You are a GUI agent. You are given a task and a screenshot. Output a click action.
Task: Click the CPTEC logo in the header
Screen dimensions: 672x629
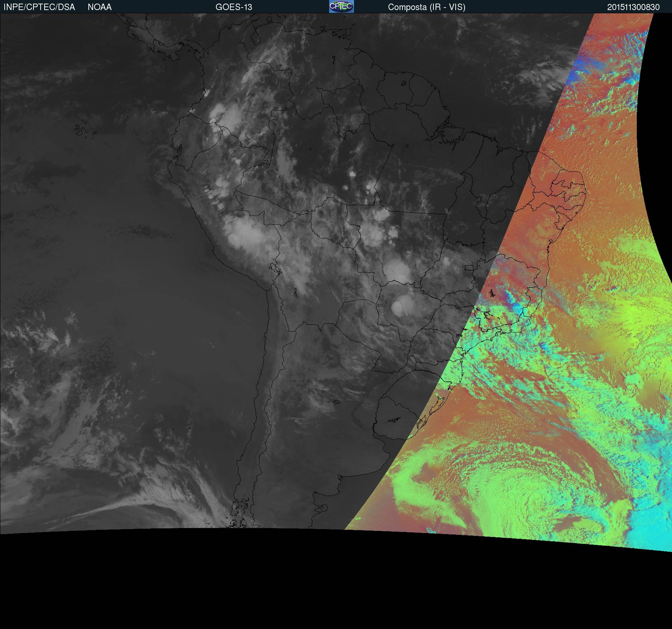click(341, 6)
